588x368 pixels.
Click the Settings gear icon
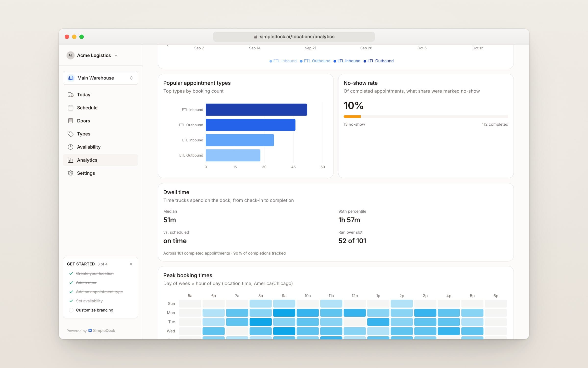71,173
